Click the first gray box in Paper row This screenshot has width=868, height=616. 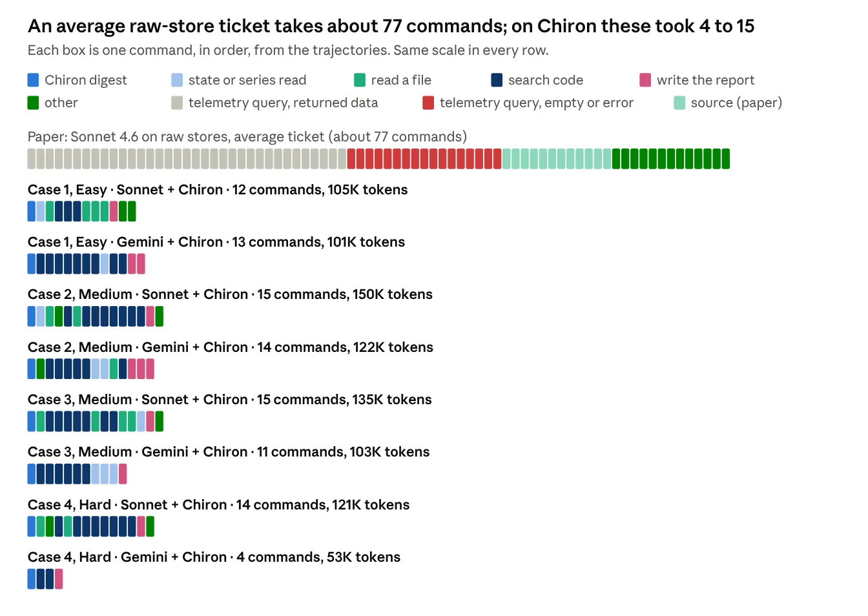click(x=32, y=159)
